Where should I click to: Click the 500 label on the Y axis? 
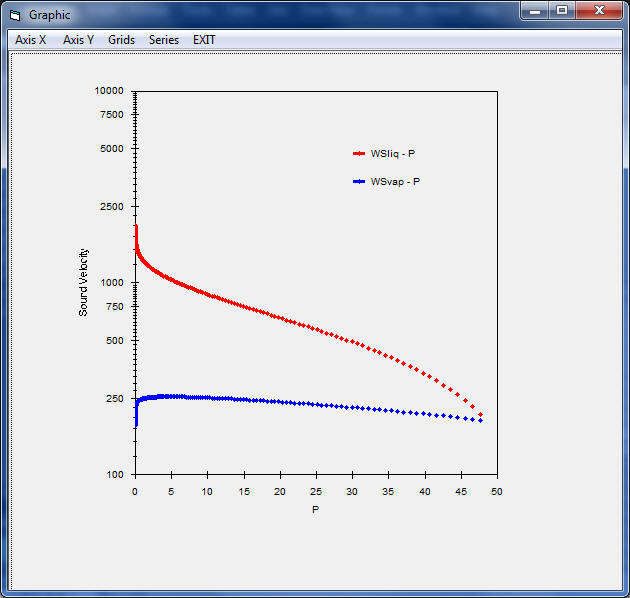(x=115, y=340)
